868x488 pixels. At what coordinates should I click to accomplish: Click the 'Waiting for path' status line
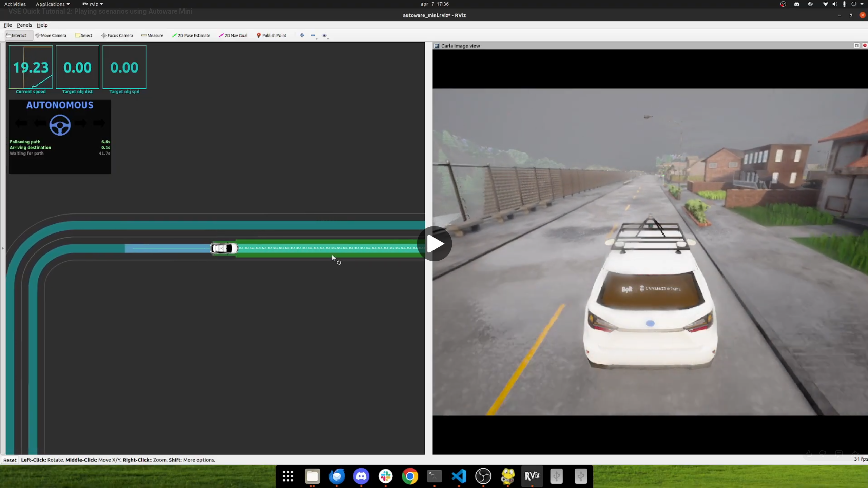click(x=60, y=154)
